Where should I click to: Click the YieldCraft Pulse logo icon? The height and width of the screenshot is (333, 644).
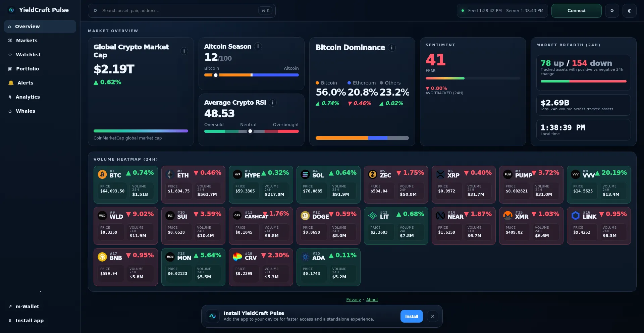[x=11, y=10]
